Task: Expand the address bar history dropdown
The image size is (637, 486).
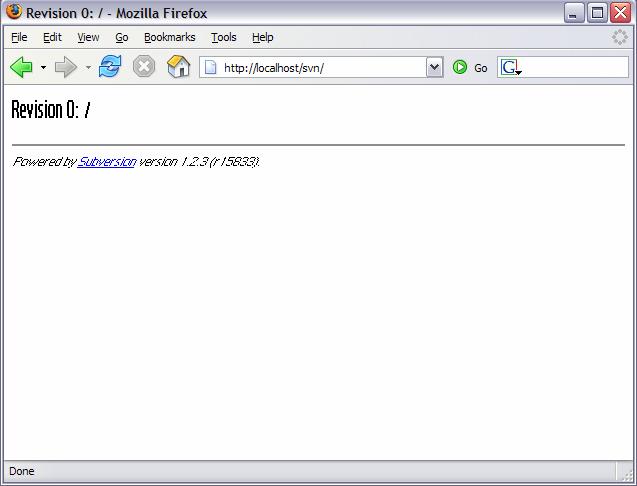Action: (x=434, y=67)
